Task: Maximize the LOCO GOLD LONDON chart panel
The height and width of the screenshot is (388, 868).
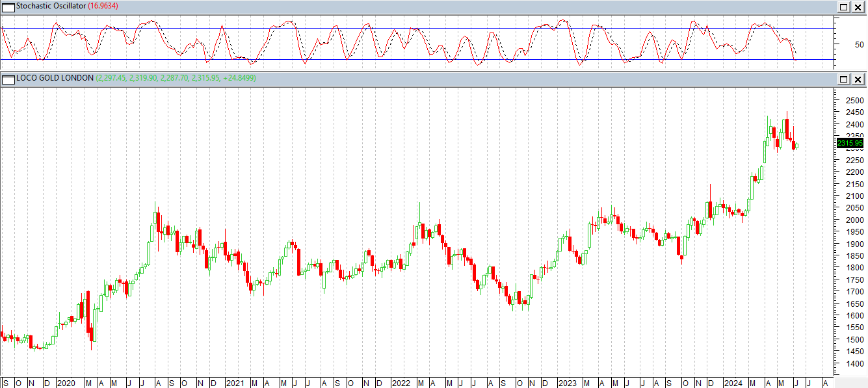Action: pos(844,79)
